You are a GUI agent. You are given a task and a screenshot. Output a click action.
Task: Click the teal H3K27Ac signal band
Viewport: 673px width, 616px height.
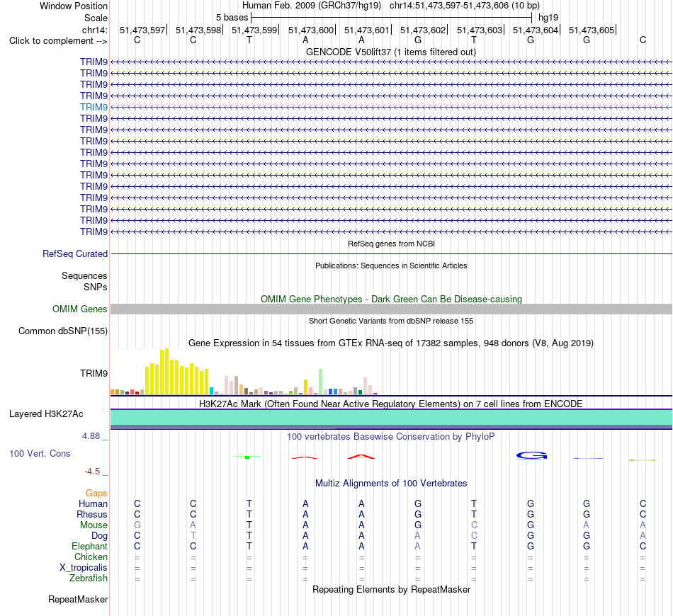(391, 417)
